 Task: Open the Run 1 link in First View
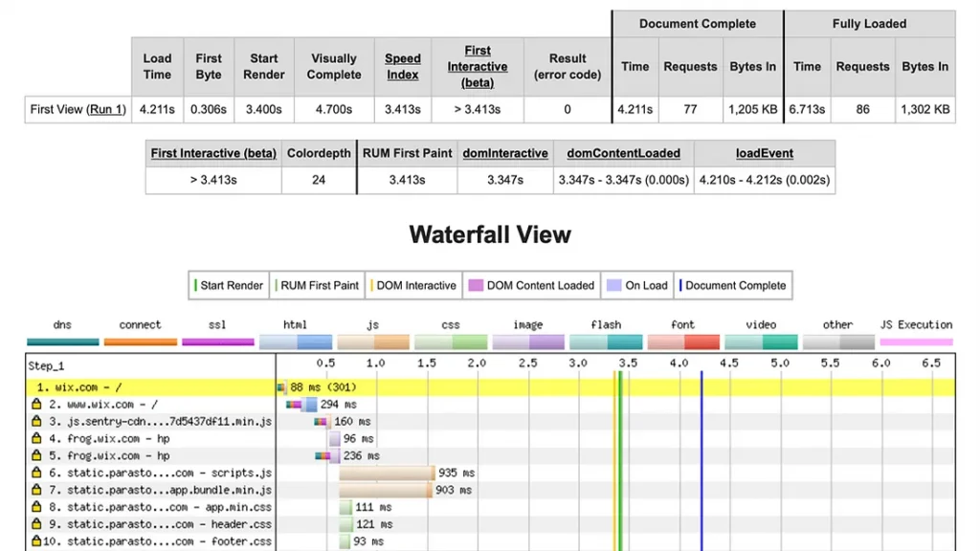coord(106,109)
